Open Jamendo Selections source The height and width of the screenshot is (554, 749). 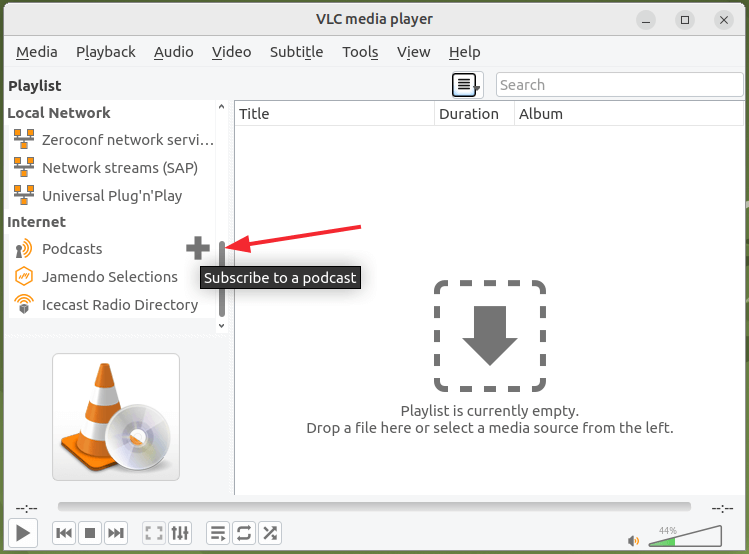pos(112,277)
